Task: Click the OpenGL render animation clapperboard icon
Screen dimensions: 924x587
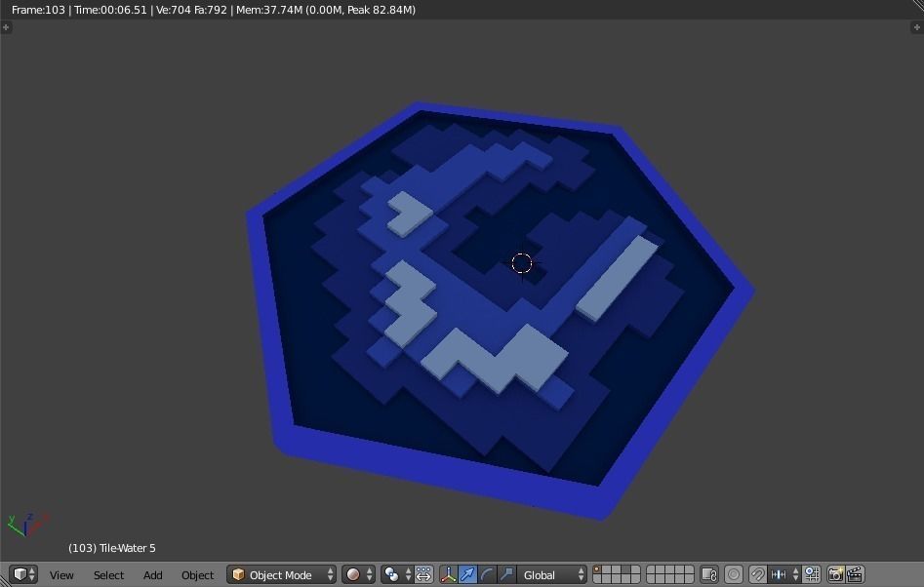Action: point(855,574)
